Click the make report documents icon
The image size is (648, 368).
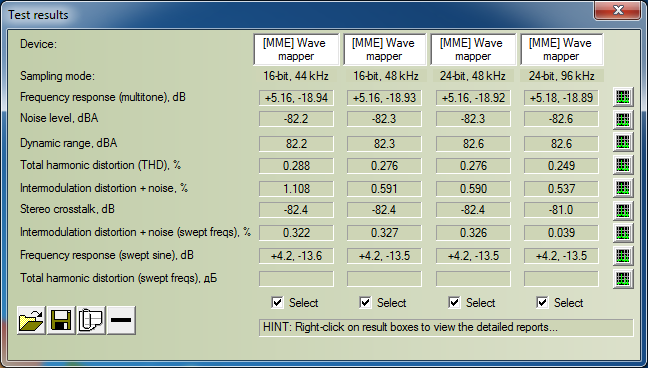click(91, 320)
